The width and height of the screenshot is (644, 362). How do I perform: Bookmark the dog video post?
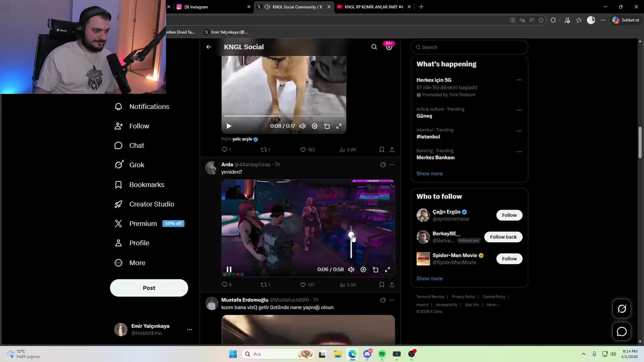tap(381, 149)
